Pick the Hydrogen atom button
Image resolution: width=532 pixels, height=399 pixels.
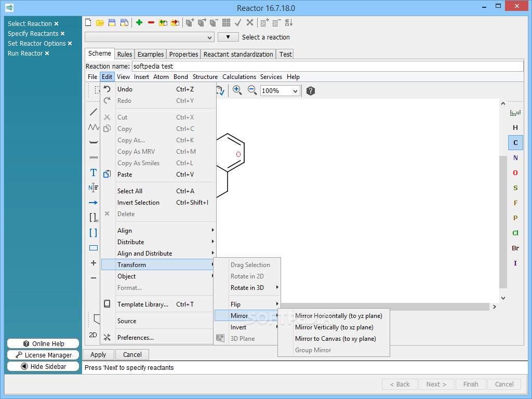[515, 128]
